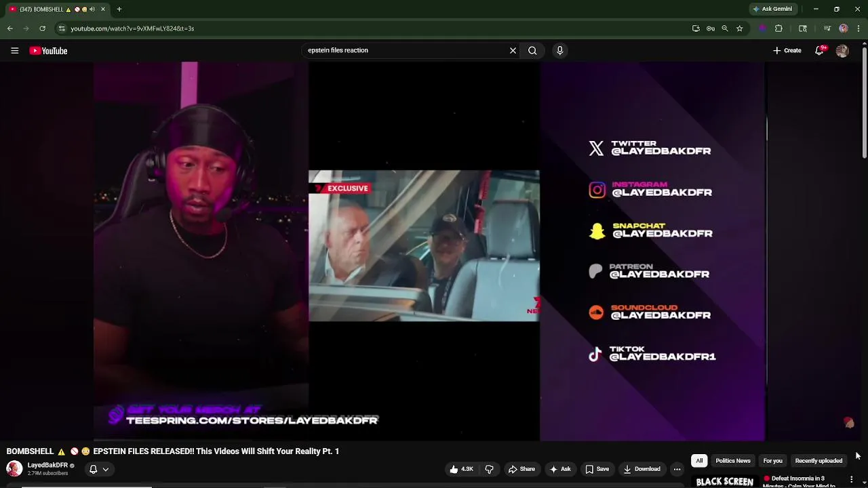Click the video title text

coord(172,451)
